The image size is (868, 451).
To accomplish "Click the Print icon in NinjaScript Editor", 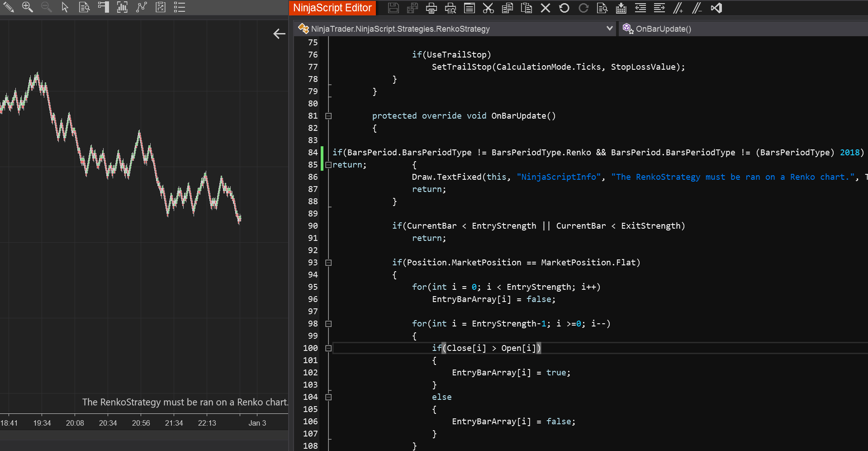I will 432,8.
